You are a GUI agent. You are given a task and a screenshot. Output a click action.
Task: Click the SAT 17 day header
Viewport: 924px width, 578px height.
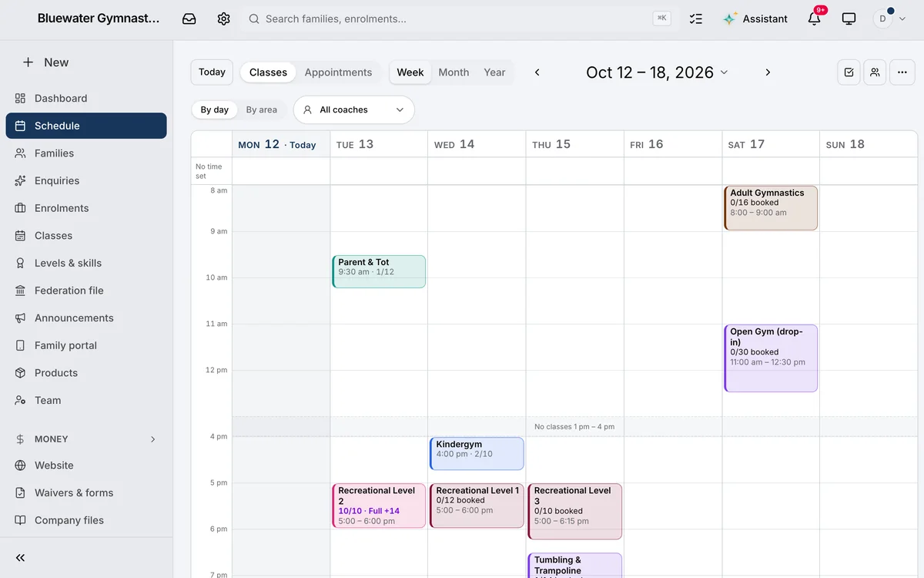point(771,144)
